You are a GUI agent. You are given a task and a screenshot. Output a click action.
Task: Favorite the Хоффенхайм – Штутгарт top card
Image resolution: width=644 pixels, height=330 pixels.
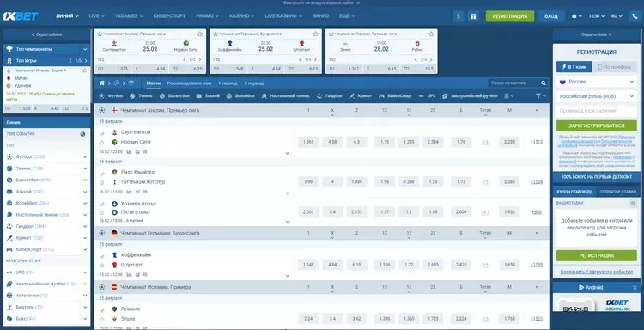point(315,34)
